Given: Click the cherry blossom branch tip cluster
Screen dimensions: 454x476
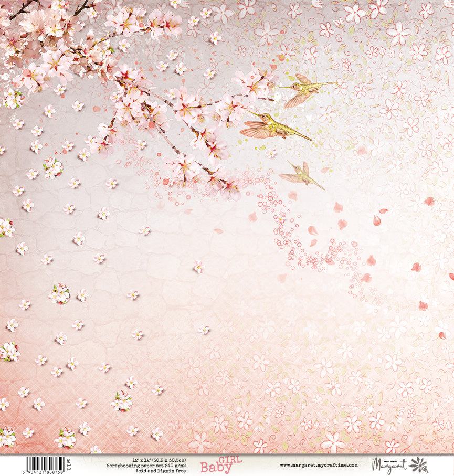Looking at the screenshot, I should pos(223,184).
